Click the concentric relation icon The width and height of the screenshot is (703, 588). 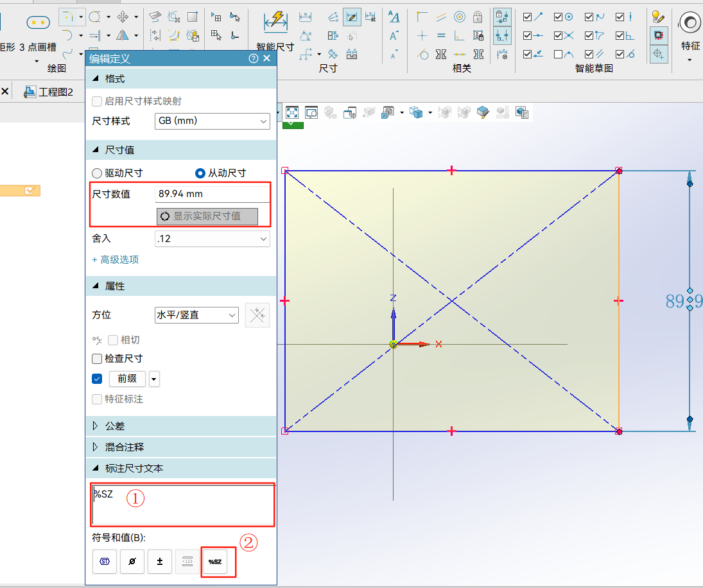coord(460,17)
